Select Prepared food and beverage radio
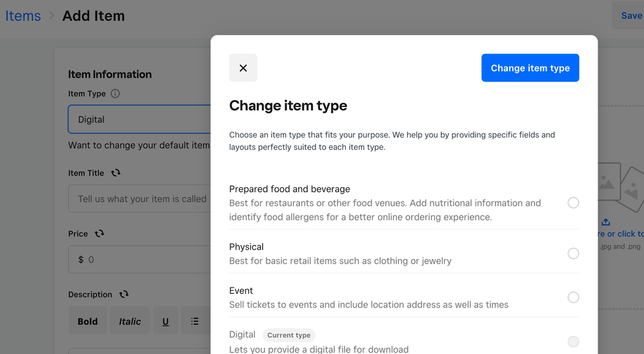The height and width of the screenshot is (354, 644). [573, 203]
